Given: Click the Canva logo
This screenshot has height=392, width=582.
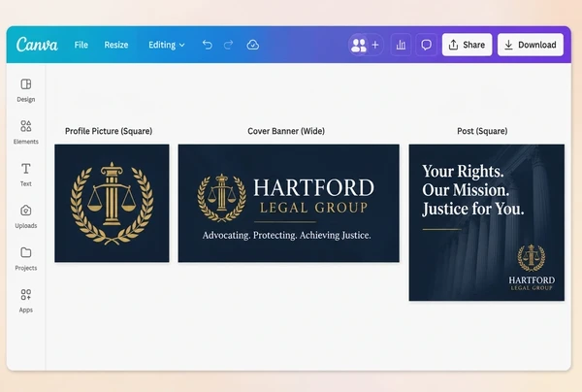Looking at the screenshot, I should 37,45.
